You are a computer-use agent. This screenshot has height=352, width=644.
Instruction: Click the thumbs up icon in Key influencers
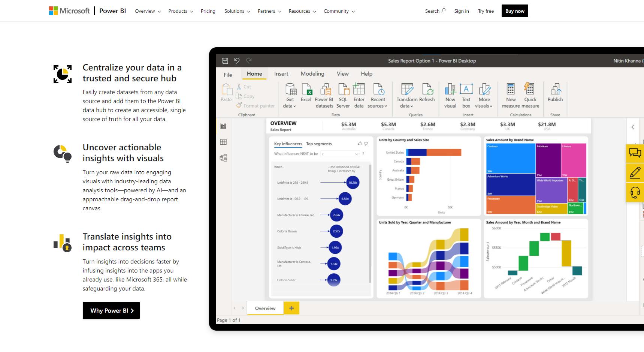coord(360,144)
